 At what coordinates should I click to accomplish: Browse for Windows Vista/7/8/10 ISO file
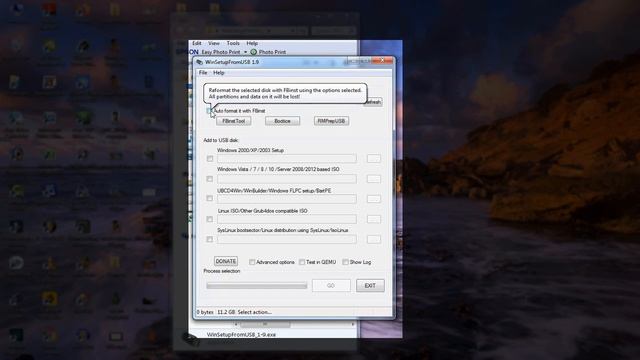click(x=373, y=179)
